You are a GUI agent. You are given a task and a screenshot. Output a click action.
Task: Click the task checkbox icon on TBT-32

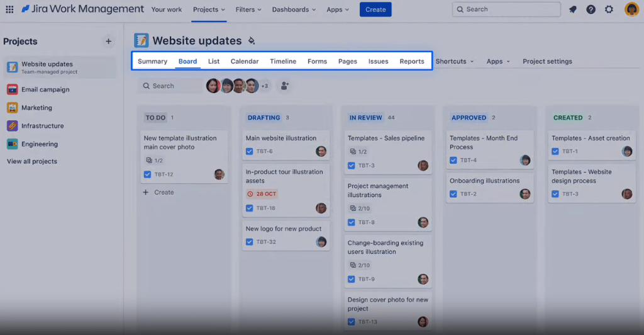pyautogui.click(x=249, y=242)
